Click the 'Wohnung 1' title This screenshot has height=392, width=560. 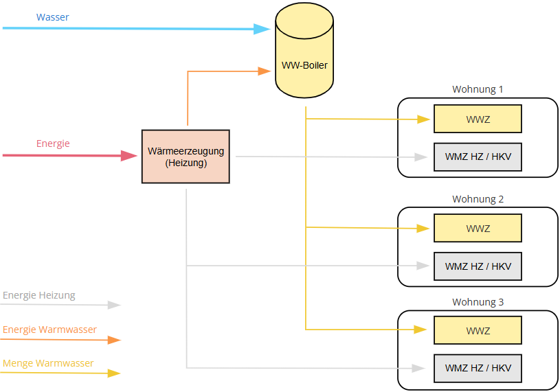[478, 89]
